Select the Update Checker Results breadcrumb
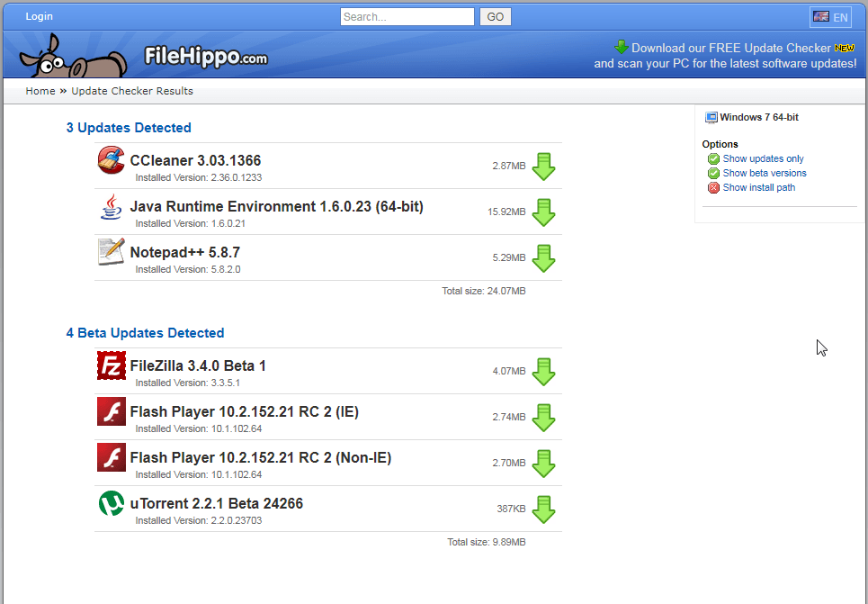The height and width of the screenshot is (604, 868). tap(131, 91)
